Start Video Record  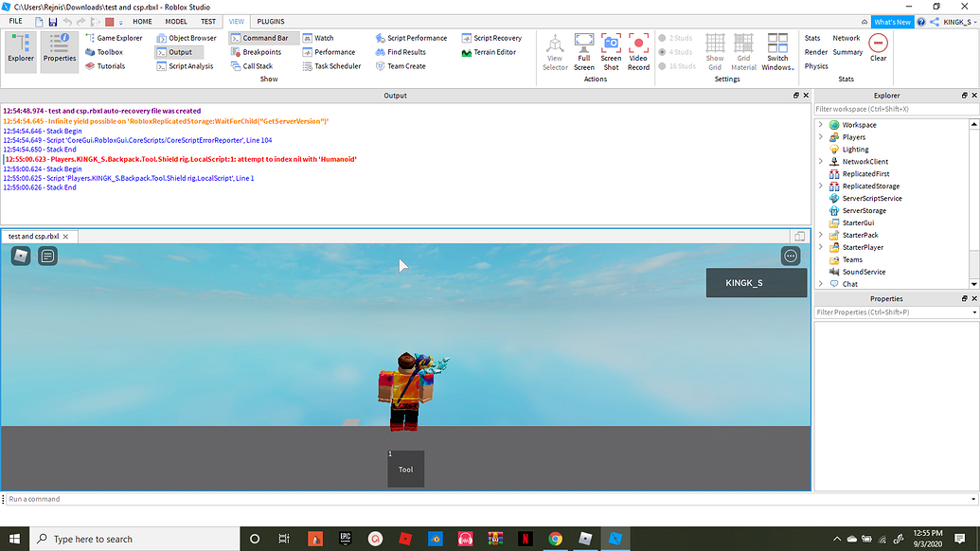click(x=638, y=52)
